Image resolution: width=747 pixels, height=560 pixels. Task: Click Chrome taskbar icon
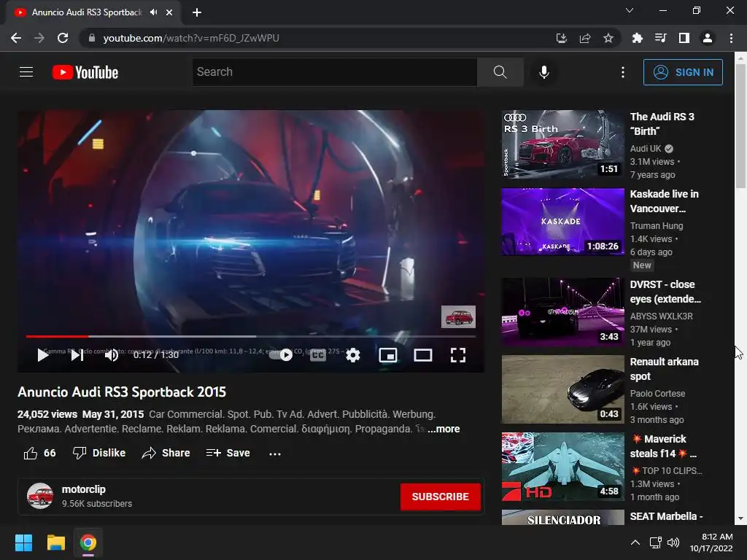(x=88, y=542)
